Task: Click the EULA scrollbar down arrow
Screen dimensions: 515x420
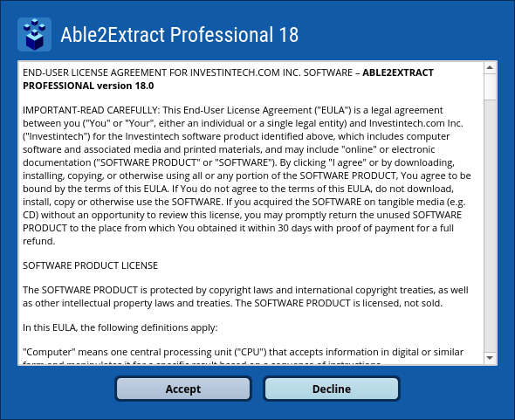Action: (x=490, y=358)
